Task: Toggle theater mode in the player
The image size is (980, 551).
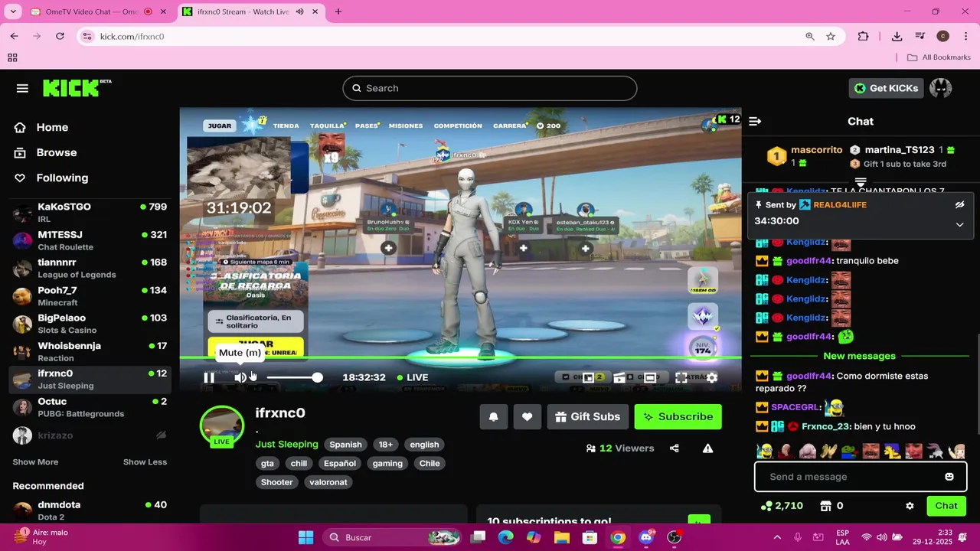Action: (650, 377)
